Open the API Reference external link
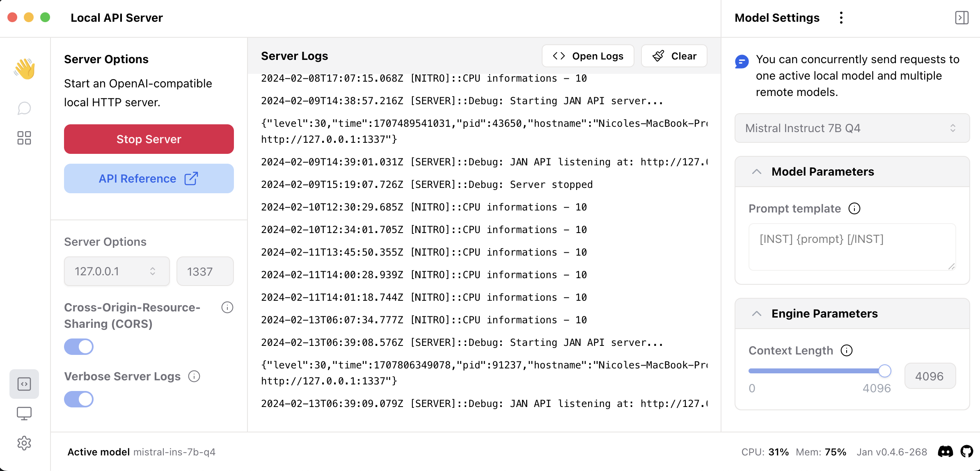The image size is (980, 471). [149, 178]
